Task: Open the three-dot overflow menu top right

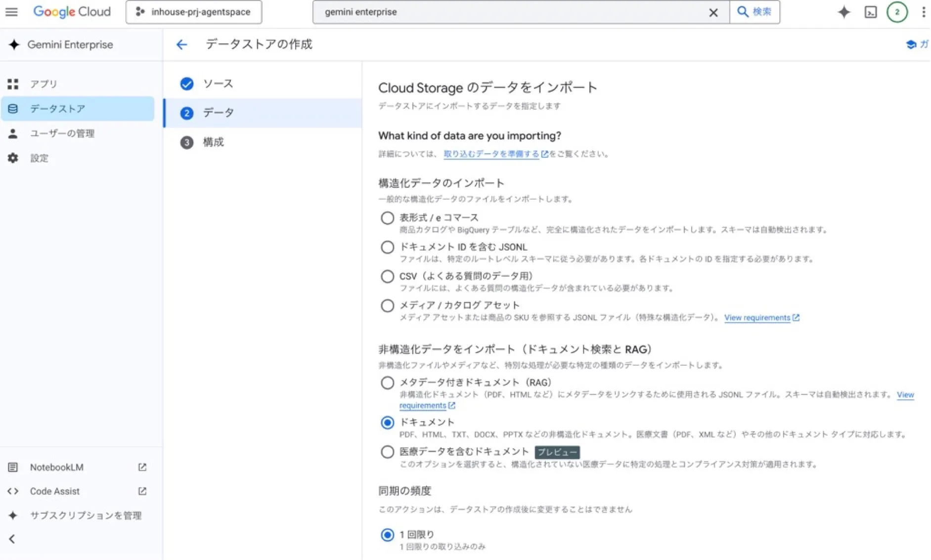Action: point(924,12)
